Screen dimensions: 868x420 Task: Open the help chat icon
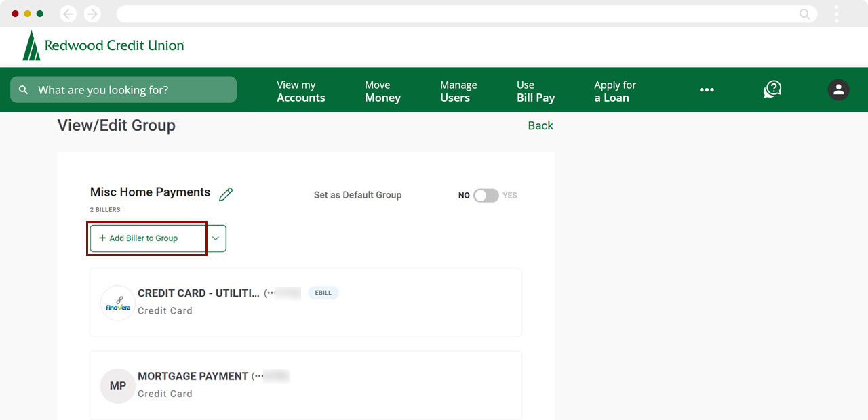(772, 89)
